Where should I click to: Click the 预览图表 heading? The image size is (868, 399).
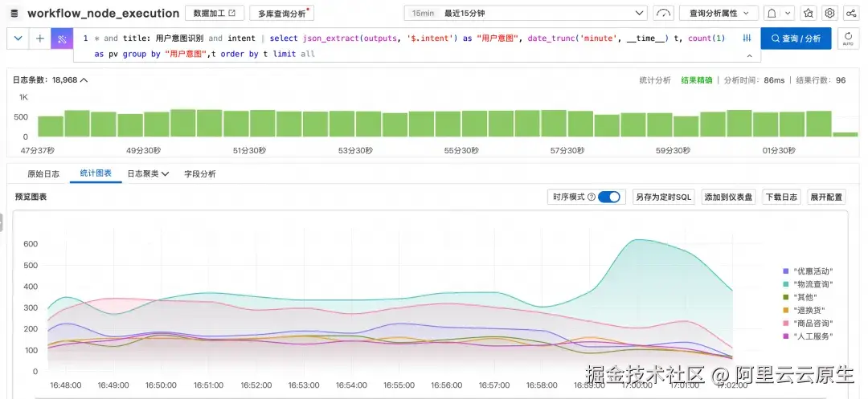(31, 197)
